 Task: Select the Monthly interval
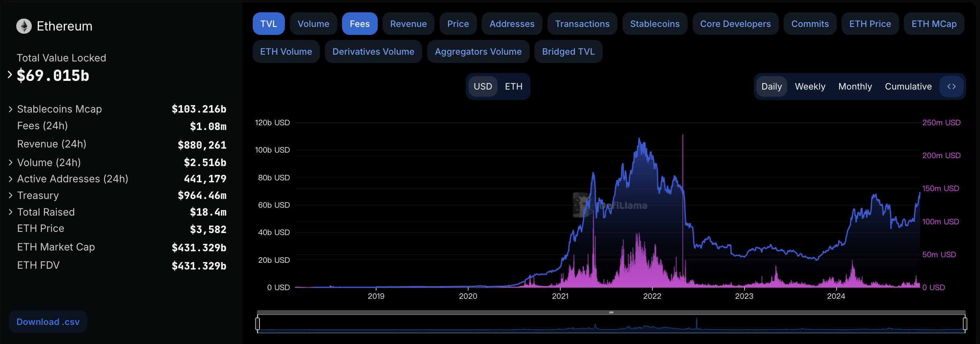855,86
